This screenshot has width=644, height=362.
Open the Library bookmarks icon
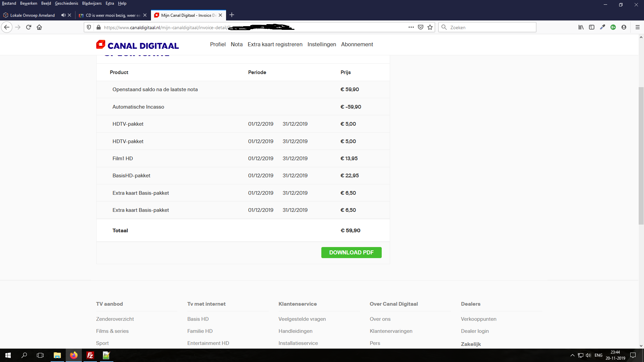(x=581, y=27)
